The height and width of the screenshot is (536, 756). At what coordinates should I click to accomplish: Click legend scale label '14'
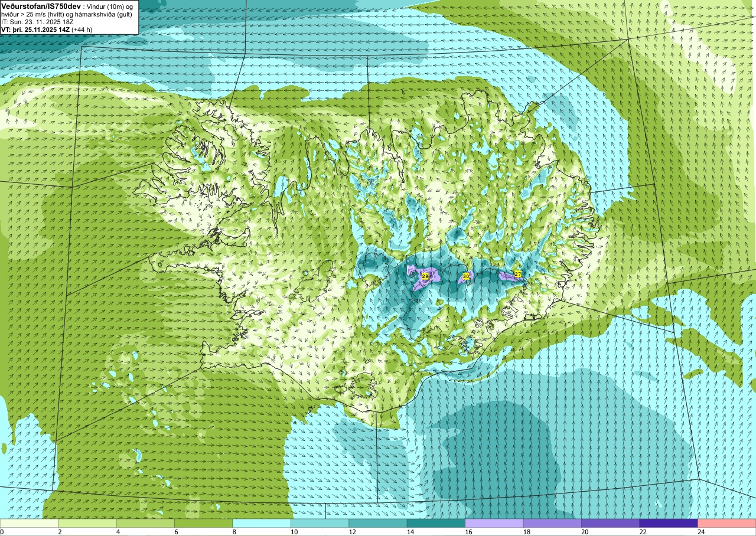[410, 532]
